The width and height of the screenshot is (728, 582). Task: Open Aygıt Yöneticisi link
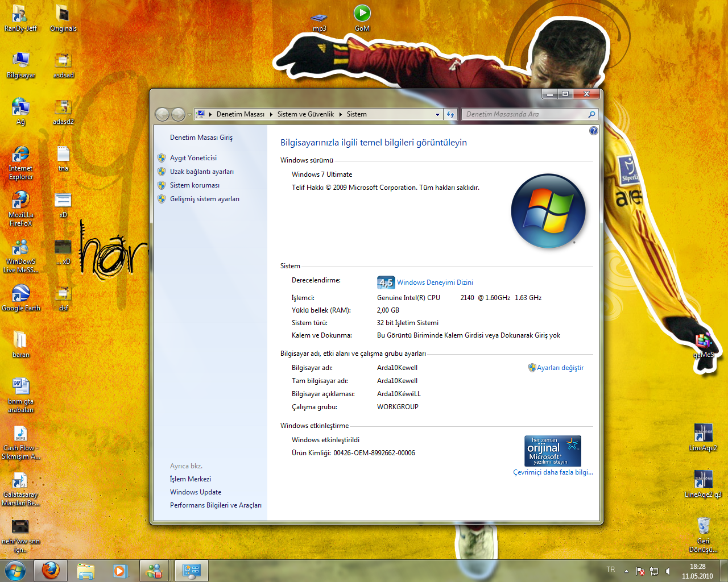coord(193,158)
